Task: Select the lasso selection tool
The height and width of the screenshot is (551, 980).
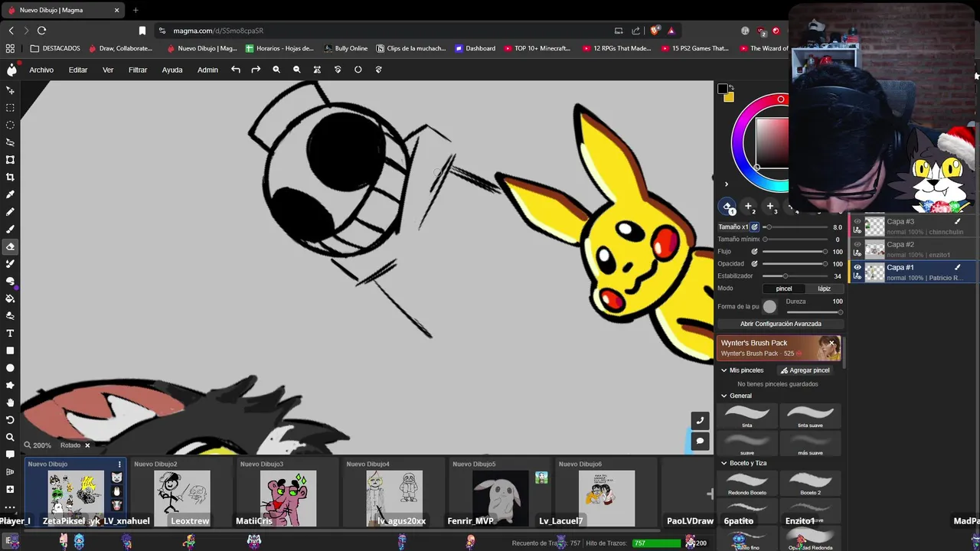Action: point(10,142)
